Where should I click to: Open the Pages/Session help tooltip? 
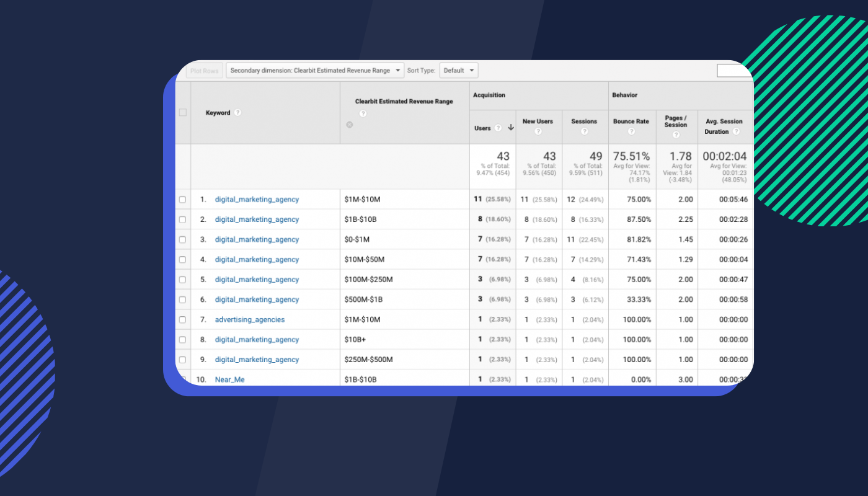[x=676, y=134]
